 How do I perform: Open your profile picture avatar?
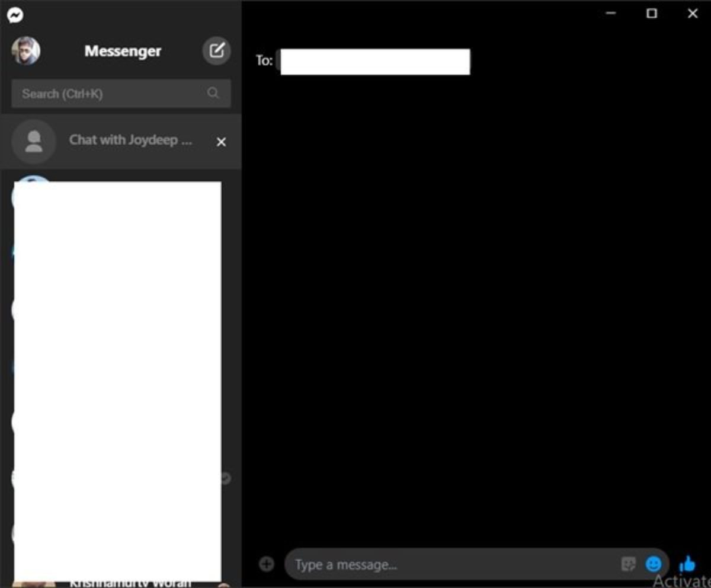click(x=26, y=51)
